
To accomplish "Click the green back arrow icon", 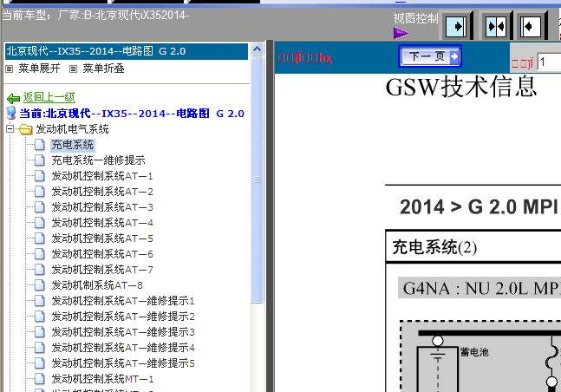I will pos(13,98).
